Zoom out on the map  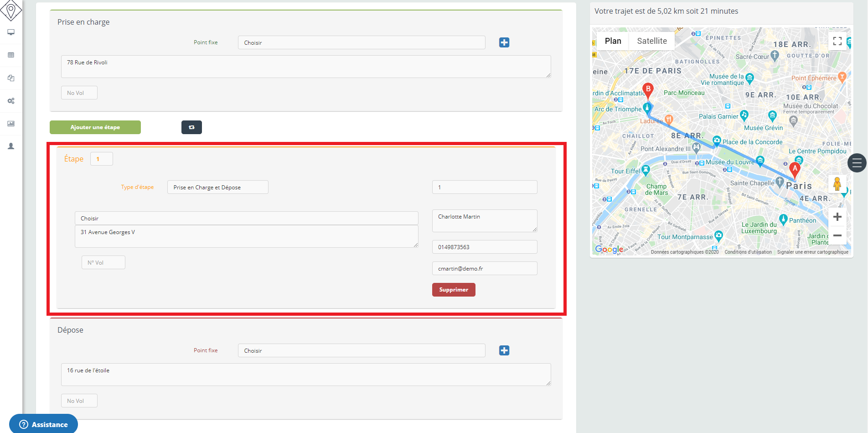[x=837, y=235]
